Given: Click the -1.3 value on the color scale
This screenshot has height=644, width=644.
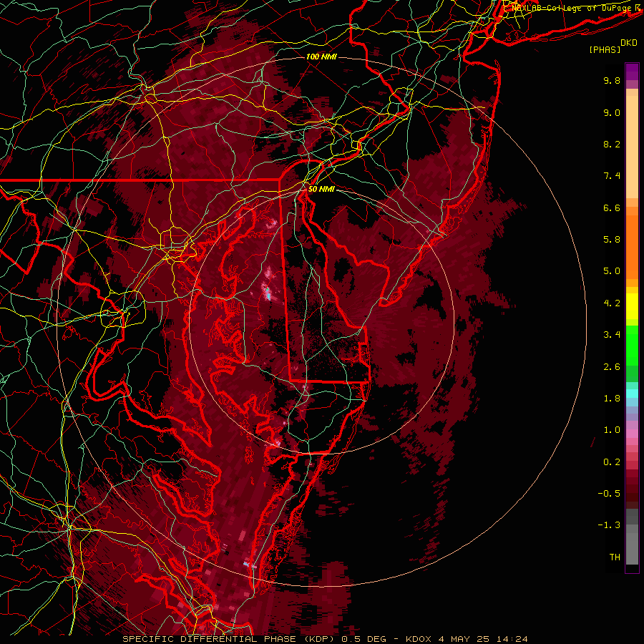Looking at the screenshot, I should pyautogui.click(x=609, y=525).
